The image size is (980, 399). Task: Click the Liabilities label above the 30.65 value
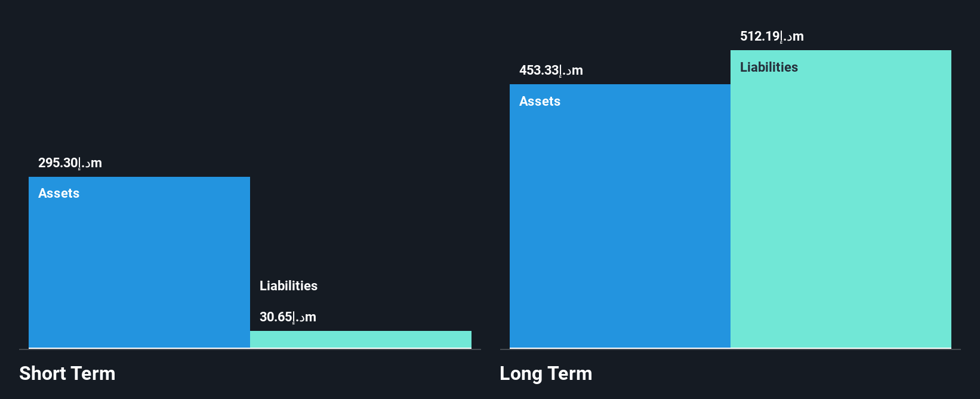point(288,286)
